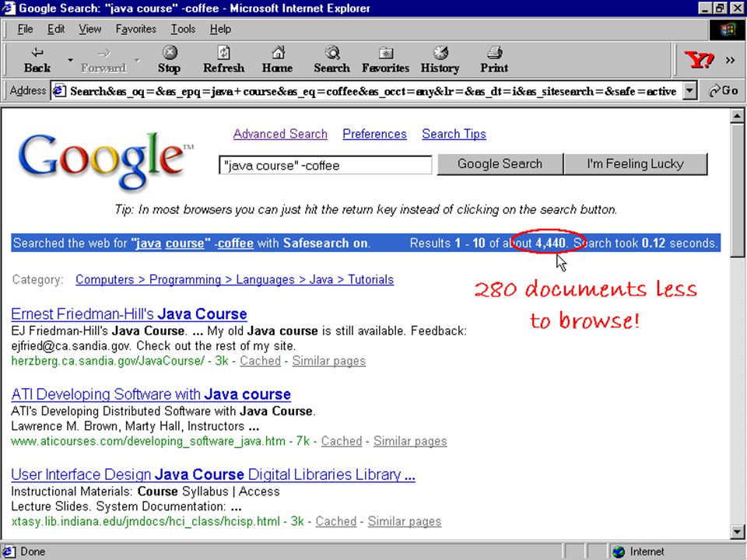
Task: Open the Preferences link
Action: coord(374,135)
